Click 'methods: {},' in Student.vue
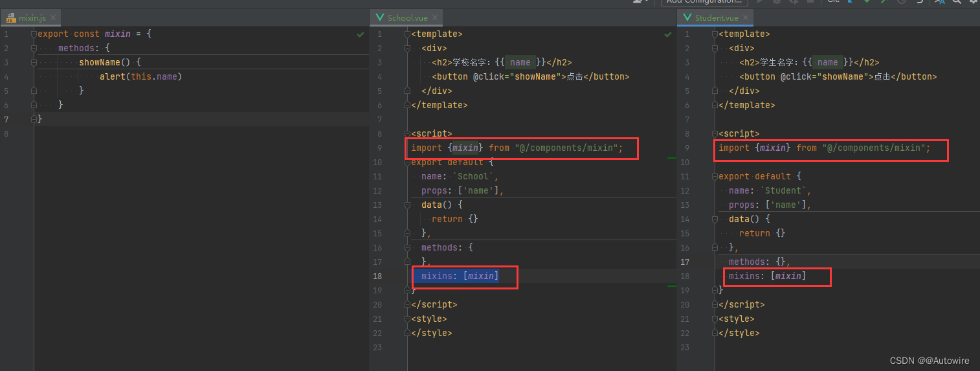Screen dimensions: 980x371 760,262
